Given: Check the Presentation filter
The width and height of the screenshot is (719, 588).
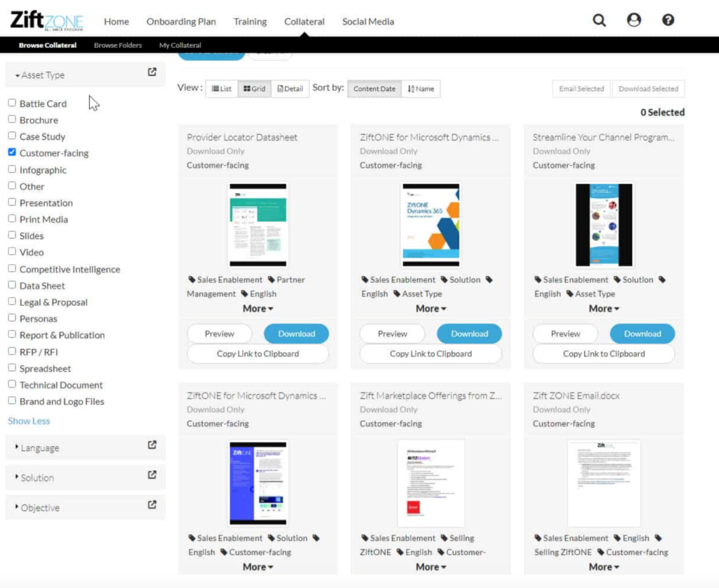Looking at the screenshot, I should pyautogui.click(x=12, y=202).
